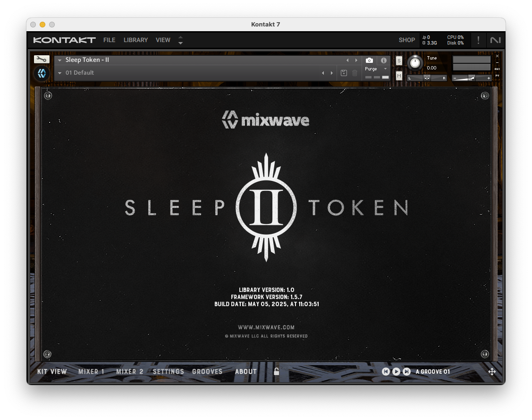Open the GROOVES tab
Image resolution: width=532 pixels, height=420 pixels.
pyautogui.click(x=207, y=371)
